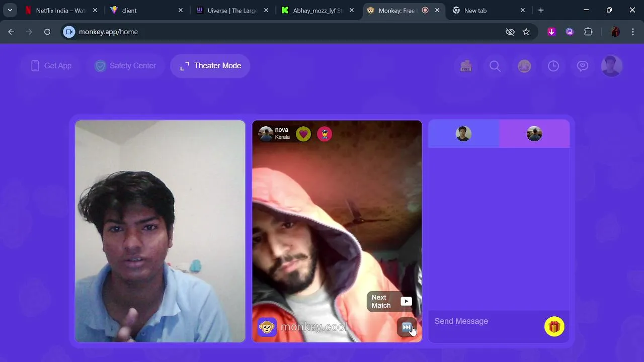This screenshot has height=362, width=644.
Task: Click the recording indicator on Monkey tab
Action: 425,10
